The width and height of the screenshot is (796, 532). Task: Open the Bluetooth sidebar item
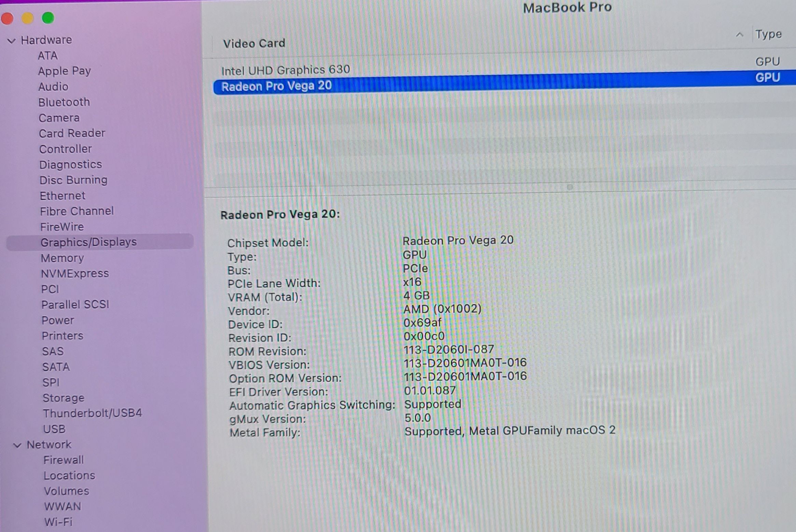pos(64,102)
